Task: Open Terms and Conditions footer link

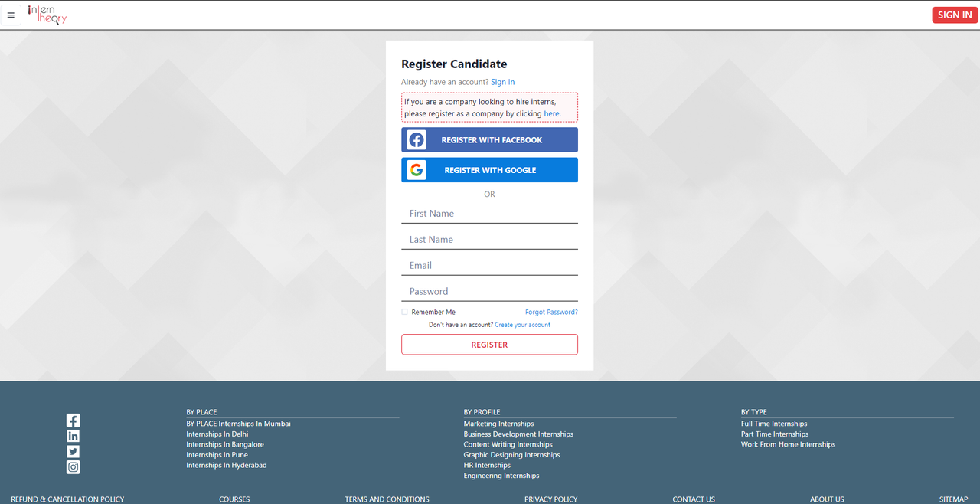Action: point(387,499)
